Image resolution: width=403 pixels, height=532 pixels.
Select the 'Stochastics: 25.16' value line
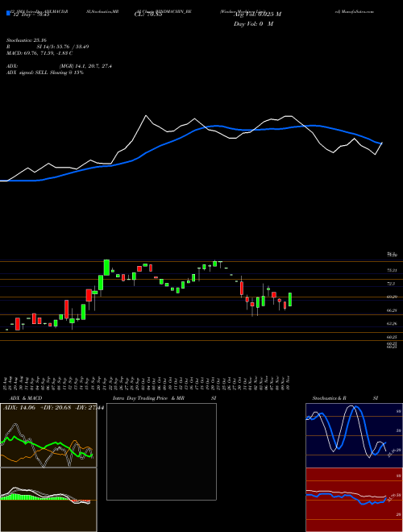click(27, 40)
